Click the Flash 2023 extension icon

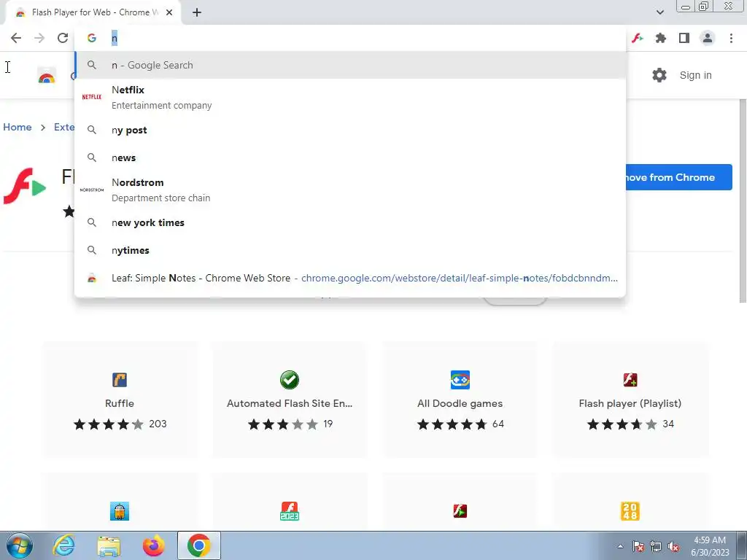point(290,511)
